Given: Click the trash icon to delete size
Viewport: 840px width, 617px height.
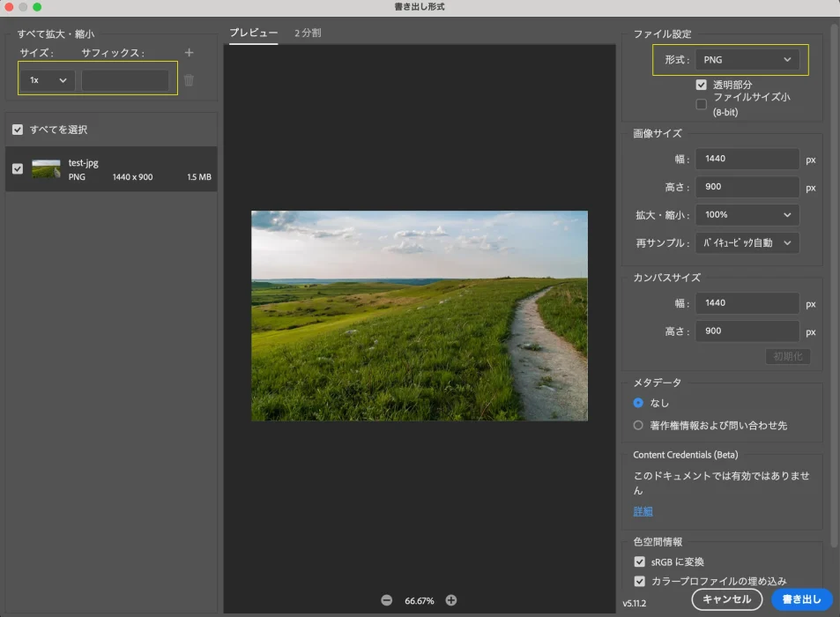Looking at the screenshot, I should coord(189,80).
